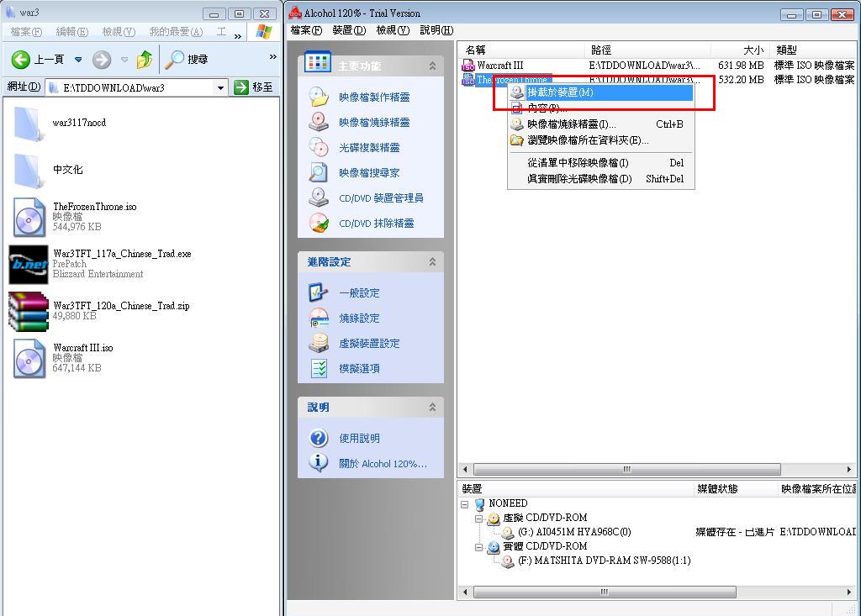The height and width of the screenshot is (616, 861).
Task: Open the 檢視(V) menu in Alcohol 120%
Action: 393,30
